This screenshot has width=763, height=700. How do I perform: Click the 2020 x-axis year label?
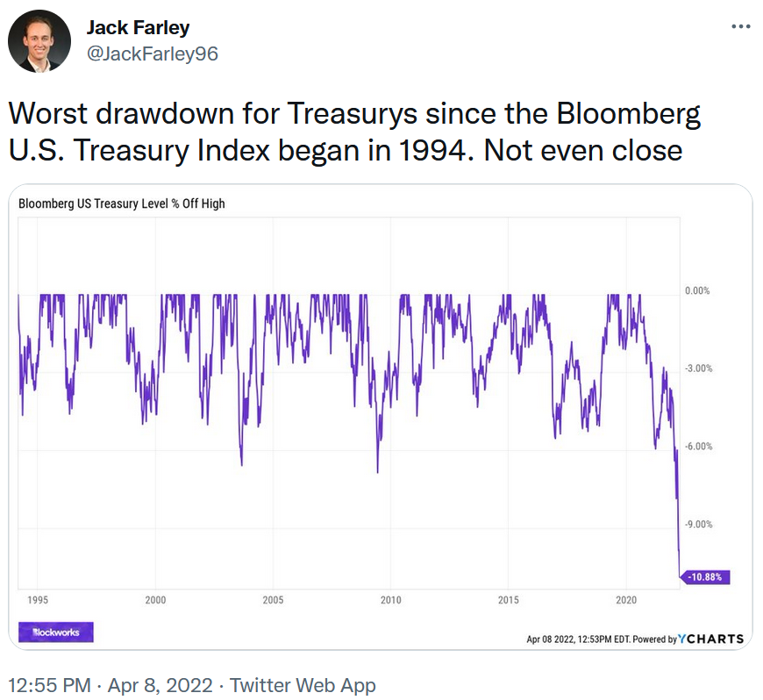[x=626, y=600]
